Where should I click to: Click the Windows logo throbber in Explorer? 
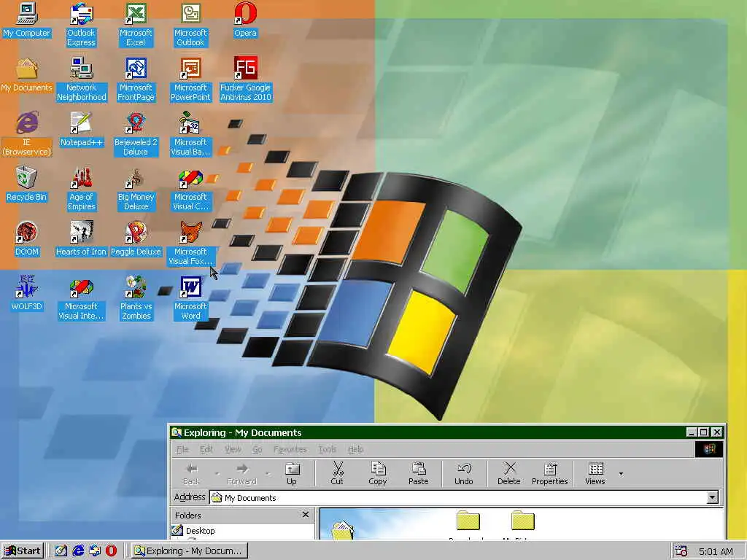[x=709, y=449]
